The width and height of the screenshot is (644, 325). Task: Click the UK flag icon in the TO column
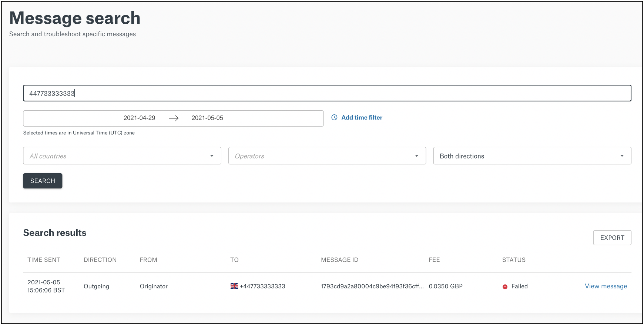[x=234, y=286]
